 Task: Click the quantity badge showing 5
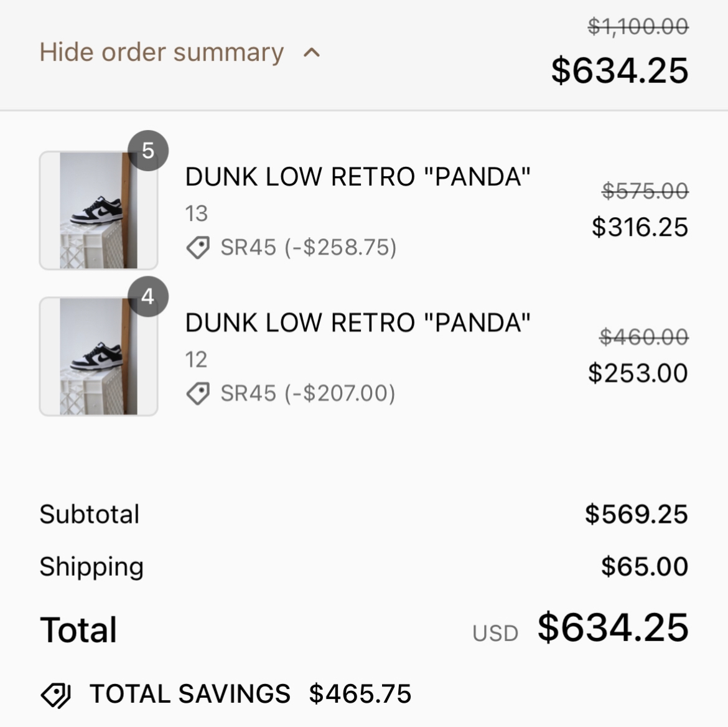click(x=148, y=151)
